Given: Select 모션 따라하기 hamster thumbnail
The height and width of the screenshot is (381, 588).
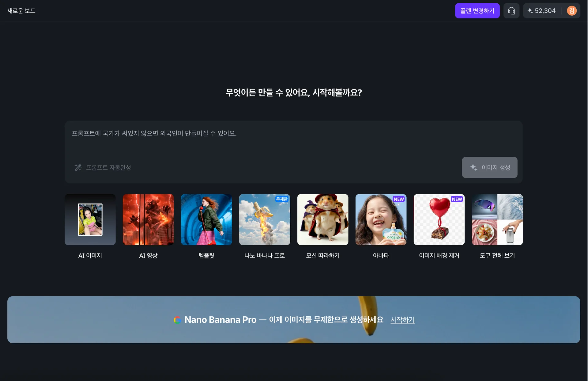Looking at the screenshot, I should pyautogui.click(x=323, y=219).
